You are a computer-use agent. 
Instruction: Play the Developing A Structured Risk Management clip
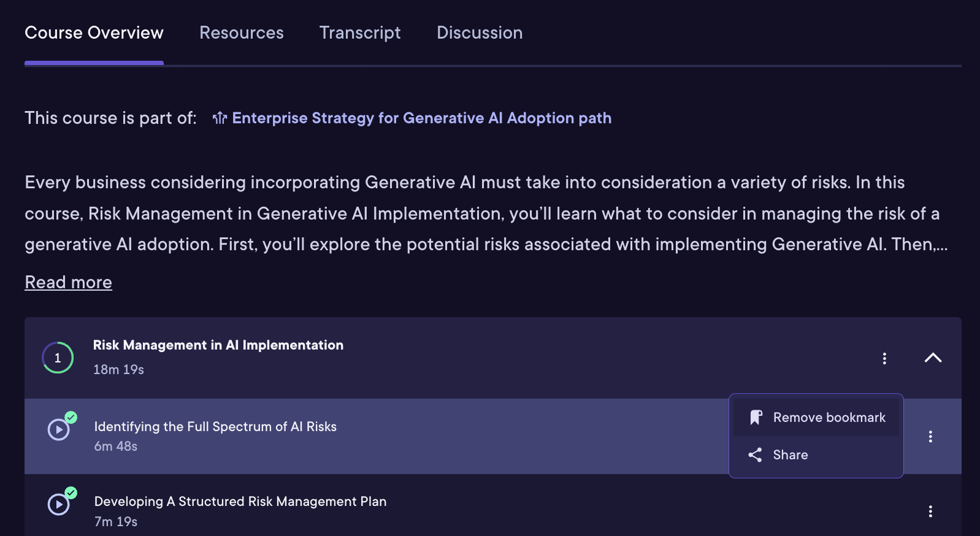[x=59, y=505]
